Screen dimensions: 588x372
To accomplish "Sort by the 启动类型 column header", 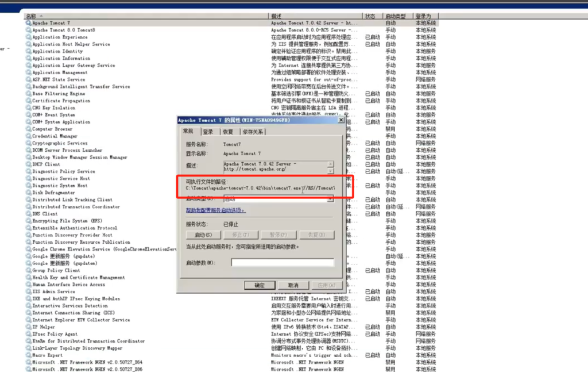I will coord(398,16).
